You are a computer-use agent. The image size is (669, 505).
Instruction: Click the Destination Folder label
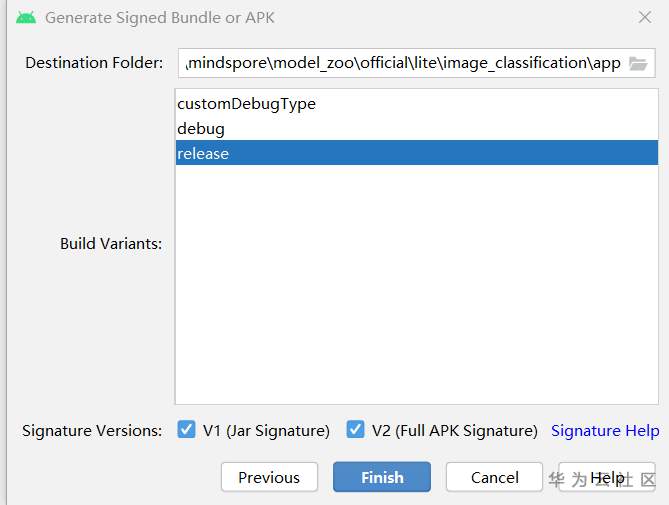(94, 63)
